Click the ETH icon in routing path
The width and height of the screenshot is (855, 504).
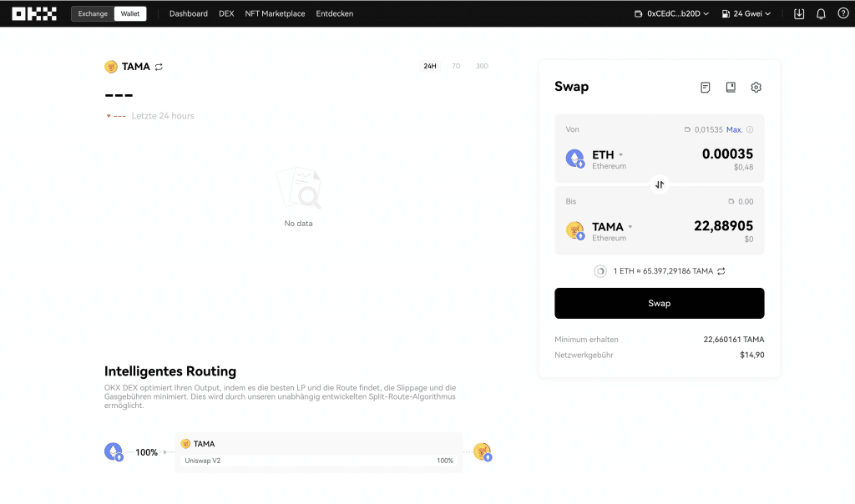coord(114,451)
